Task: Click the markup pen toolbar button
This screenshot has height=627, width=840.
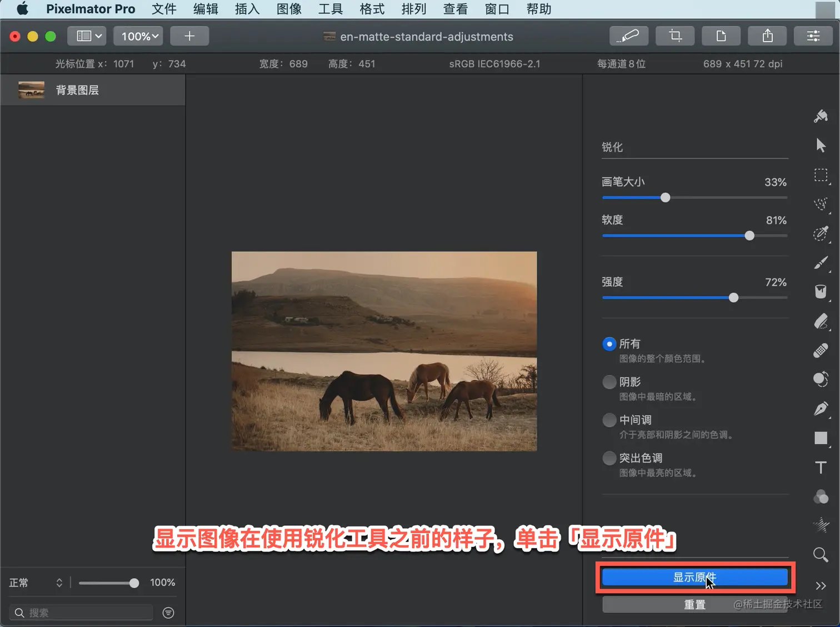Action: click(628, 36)
